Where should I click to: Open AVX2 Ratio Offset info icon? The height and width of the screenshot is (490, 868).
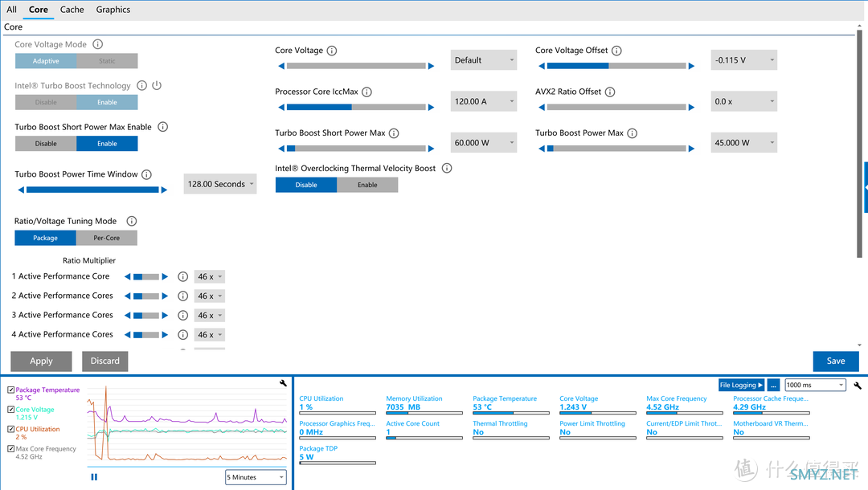pyautogui.click(x=610, y=92)
